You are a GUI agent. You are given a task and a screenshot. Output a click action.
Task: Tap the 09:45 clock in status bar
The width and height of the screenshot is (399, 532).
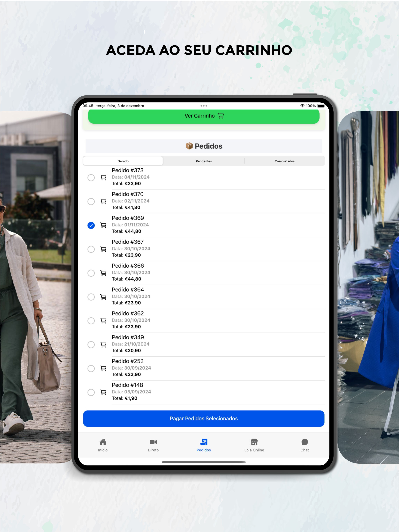pyautogui.click(x=88, y=106)
